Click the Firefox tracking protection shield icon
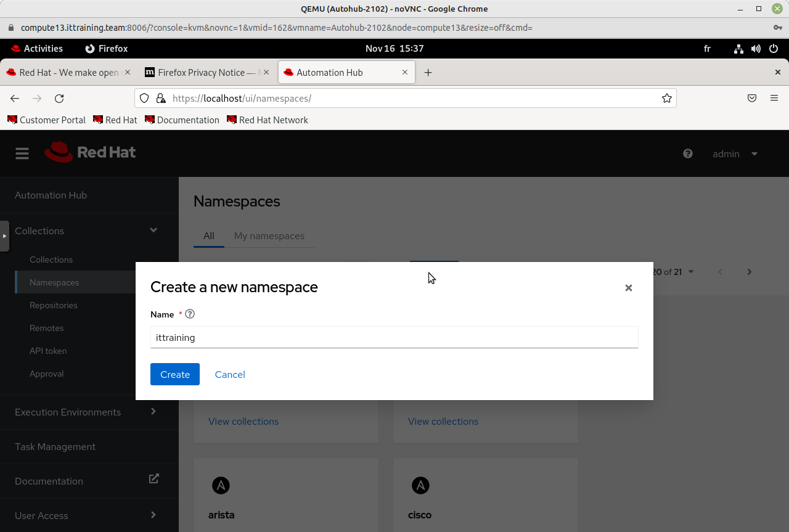789x532 pixels. pos(144,98)
